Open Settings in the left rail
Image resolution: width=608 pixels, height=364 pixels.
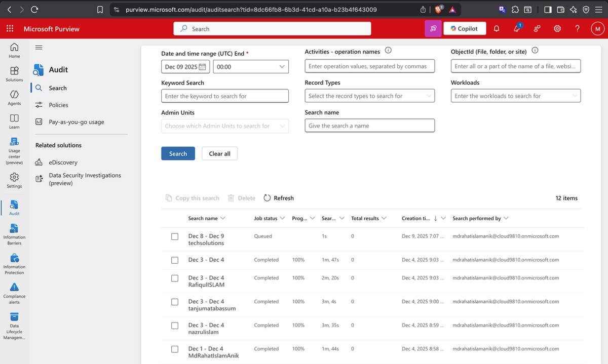[14, 180]
